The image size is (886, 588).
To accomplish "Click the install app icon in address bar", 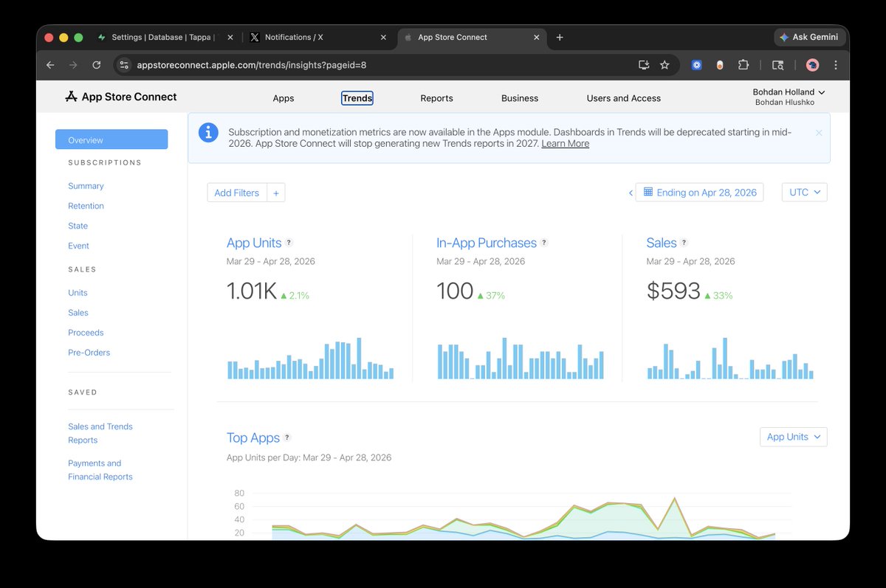I will click(x=644, y=65).
